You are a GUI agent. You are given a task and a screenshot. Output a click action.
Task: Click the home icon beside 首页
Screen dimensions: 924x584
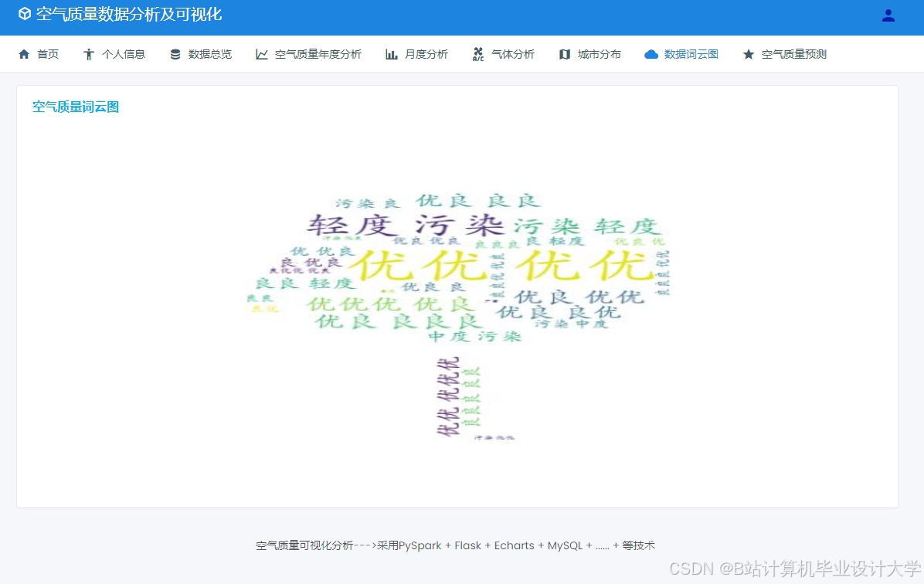click(22, 54)
